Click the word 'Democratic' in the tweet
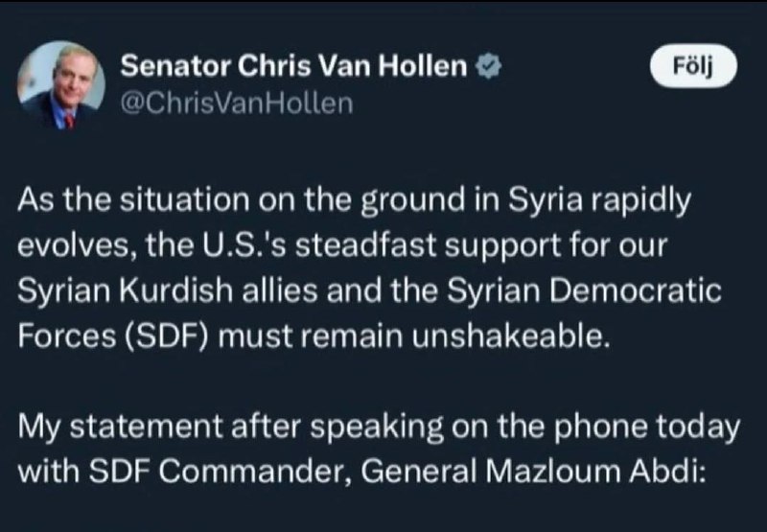The width and height of the screenshot is (767, 532). click(x=635, y=290)
